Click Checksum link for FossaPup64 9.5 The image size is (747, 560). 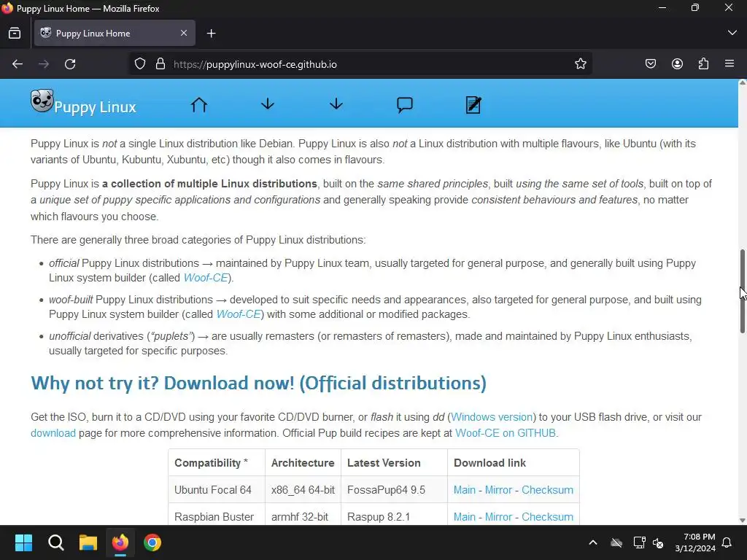click(x=547, y=490)
